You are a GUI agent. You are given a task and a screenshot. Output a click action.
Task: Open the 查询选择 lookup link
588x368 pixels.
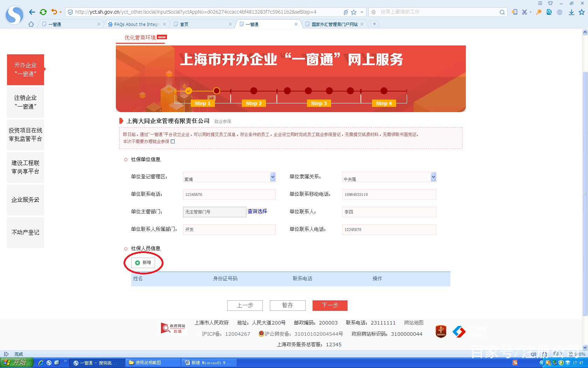coord(257,211)
